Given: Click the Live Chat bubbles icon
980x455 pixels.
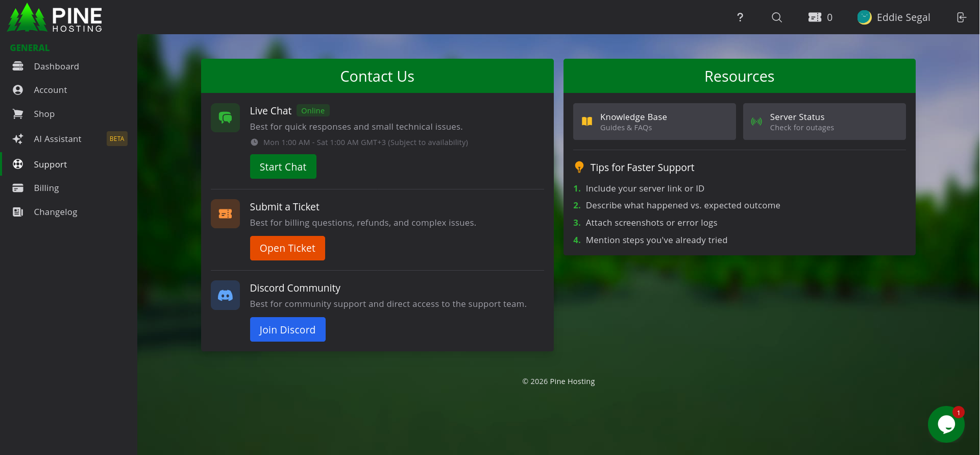Looking at the screenshot, I should click(x=225, y=118).
